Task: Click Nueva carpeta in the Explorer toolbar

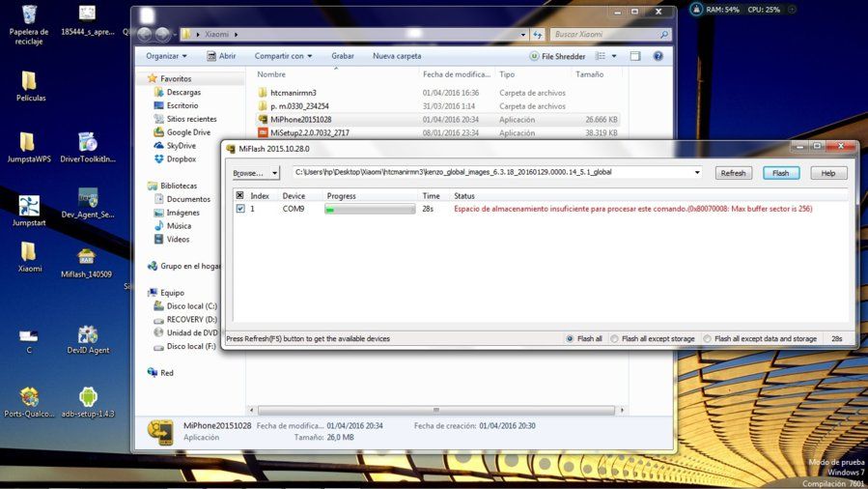Action: [397, 56]
